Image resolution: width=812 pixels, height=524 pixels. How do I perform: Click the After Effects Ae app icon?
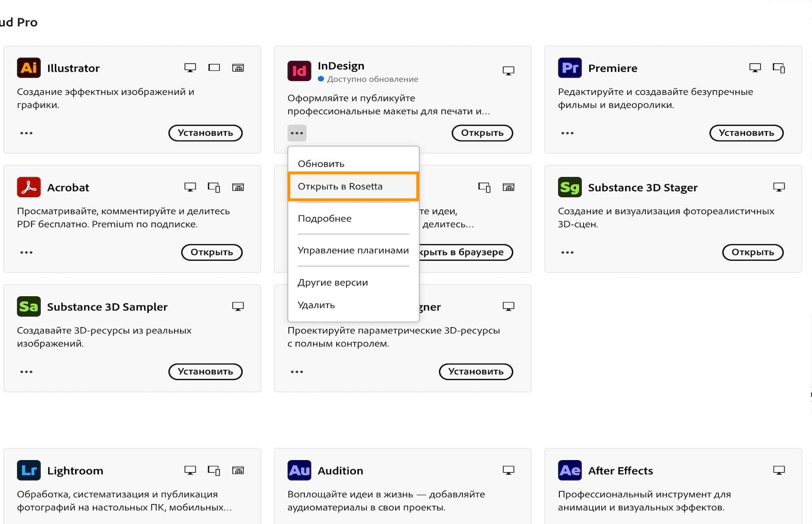point(570,470)
